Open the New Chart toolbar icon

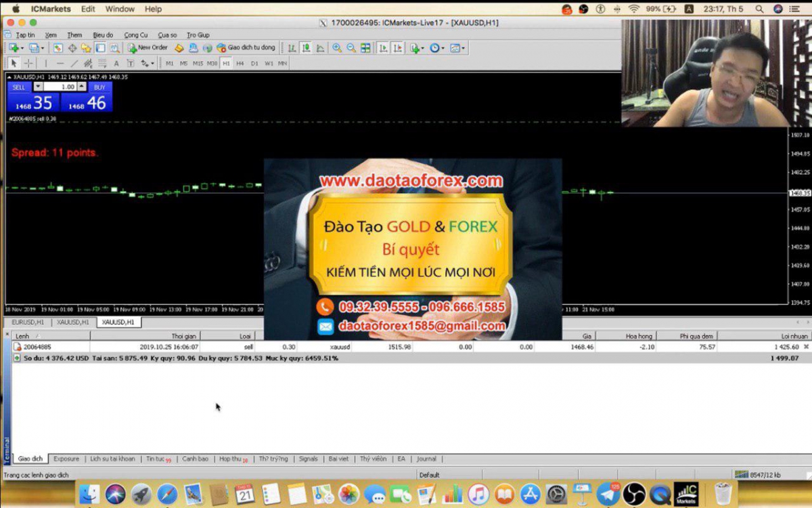point(14,48)
